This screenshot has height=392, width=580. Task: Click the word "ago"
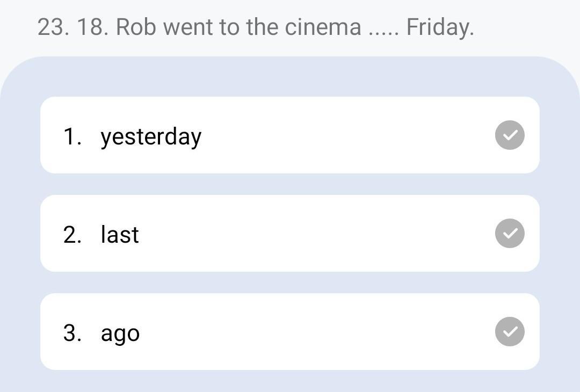120,333
